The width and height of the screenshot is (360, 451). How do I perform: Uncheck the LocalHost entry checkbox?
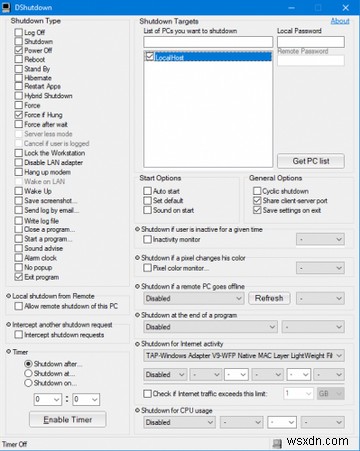150,57
